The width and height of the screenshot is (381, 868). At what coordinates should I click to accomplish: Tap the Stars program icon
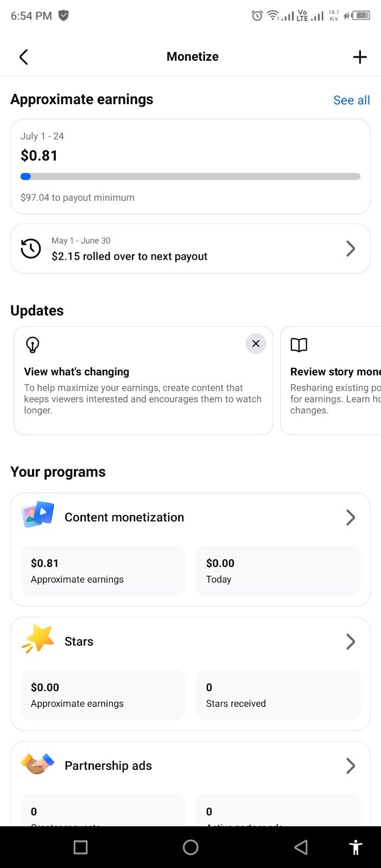[x=38, y=639]
